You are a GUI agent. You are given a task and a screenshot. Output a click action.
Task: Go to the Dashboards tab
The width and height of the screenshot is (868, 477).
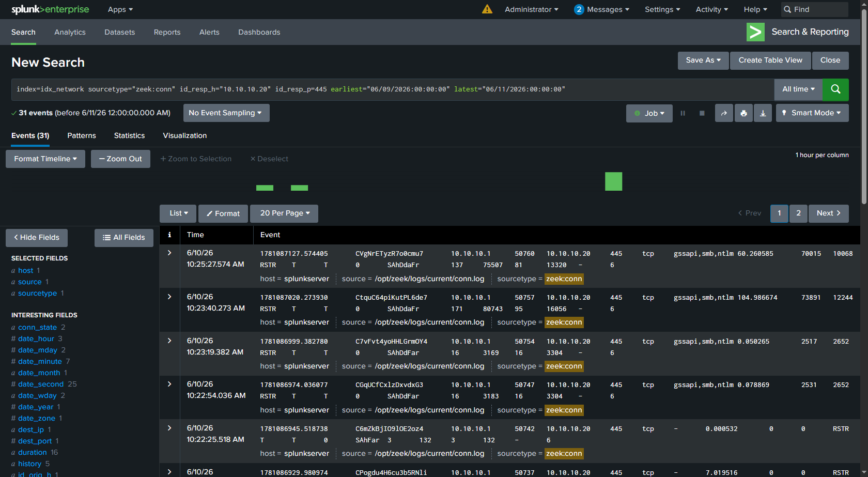(259, 32)
